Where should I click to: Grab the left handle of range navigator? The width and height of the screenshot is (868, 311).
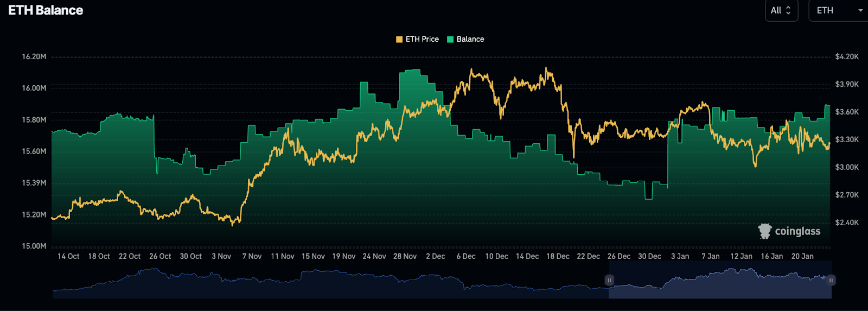click(609, 280)
